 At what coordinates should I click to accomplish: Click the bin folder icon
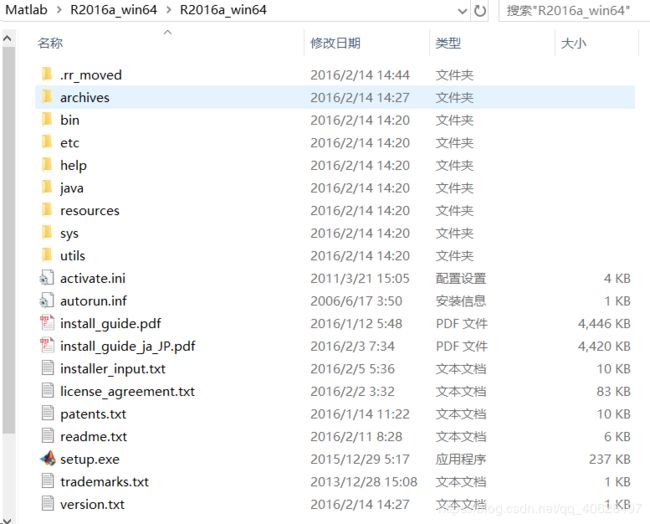(47, 120)
